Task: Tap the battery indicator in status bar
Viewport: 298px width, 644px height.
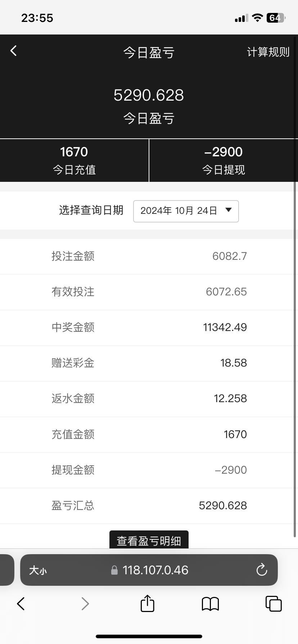Action: tap(275, 18)
